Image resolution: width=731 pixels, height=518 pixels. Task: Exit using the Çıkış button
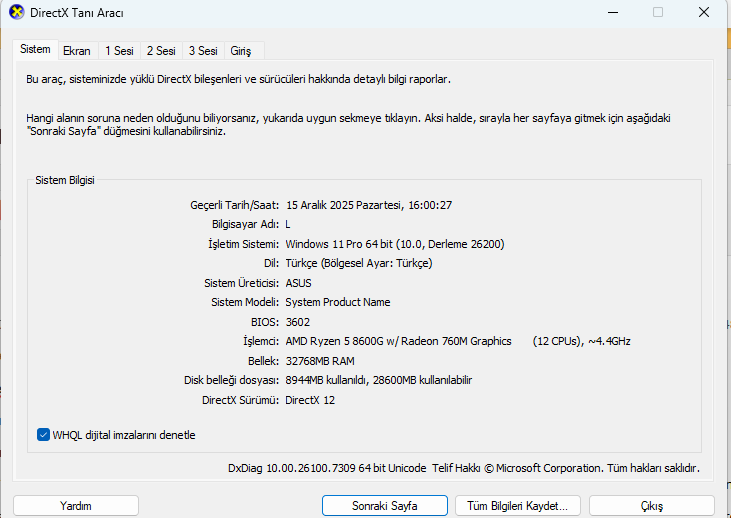651,506
